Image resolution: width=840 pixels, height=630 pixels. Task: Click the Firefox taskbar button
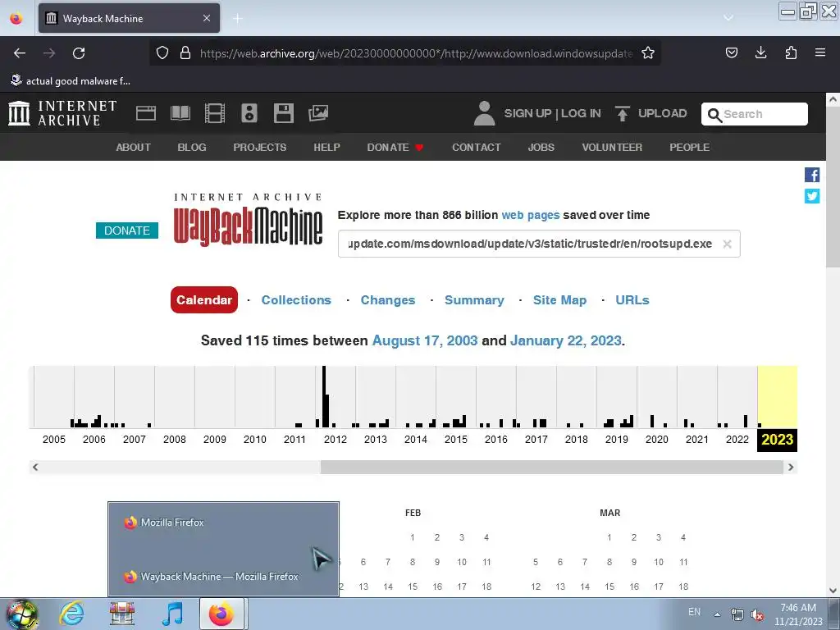pos(221,614)
